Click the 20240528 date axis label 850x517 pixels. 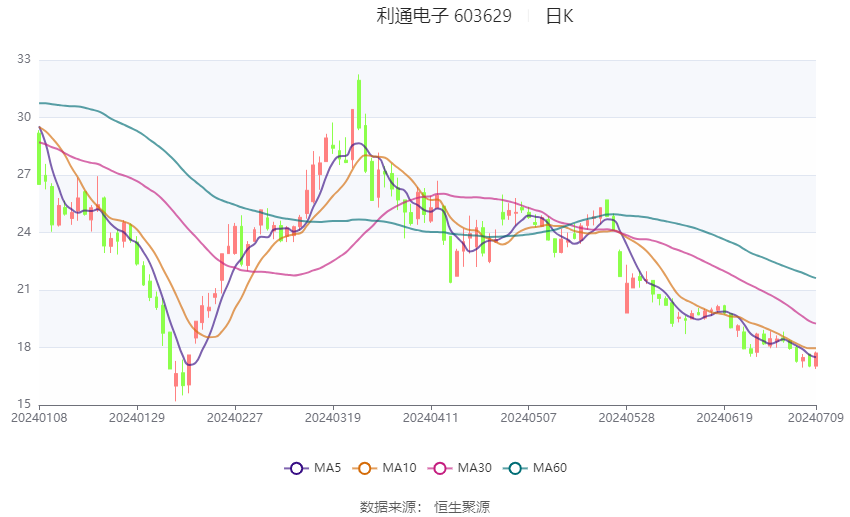627,418
